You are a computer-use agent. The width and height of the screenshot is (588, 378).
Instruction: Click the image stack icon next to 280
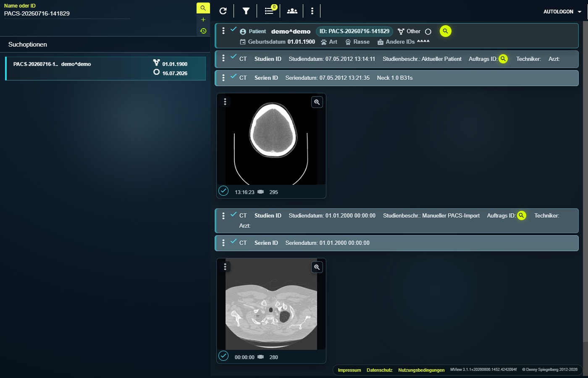click(x=261, y=357)
